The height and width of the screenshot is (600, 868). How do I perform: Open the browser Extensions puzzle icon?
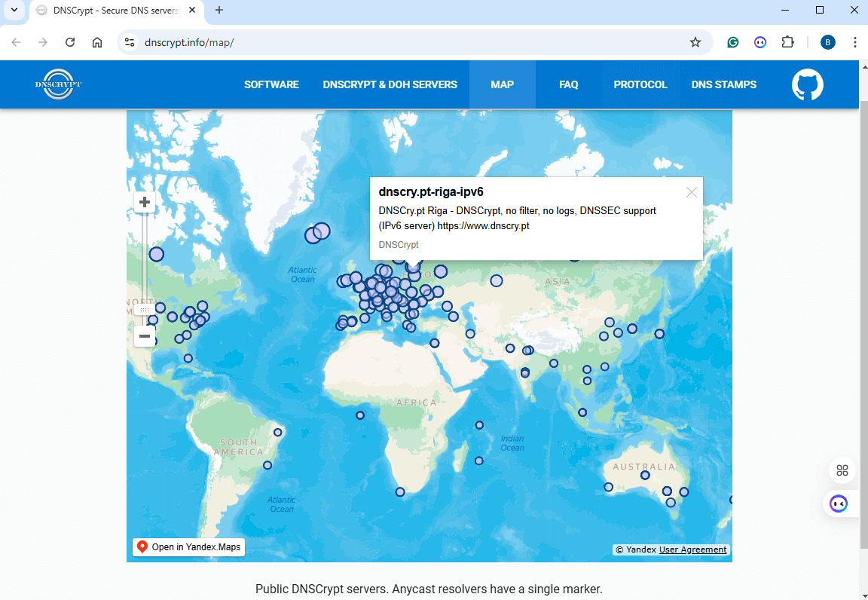click(x=787, y=42)
